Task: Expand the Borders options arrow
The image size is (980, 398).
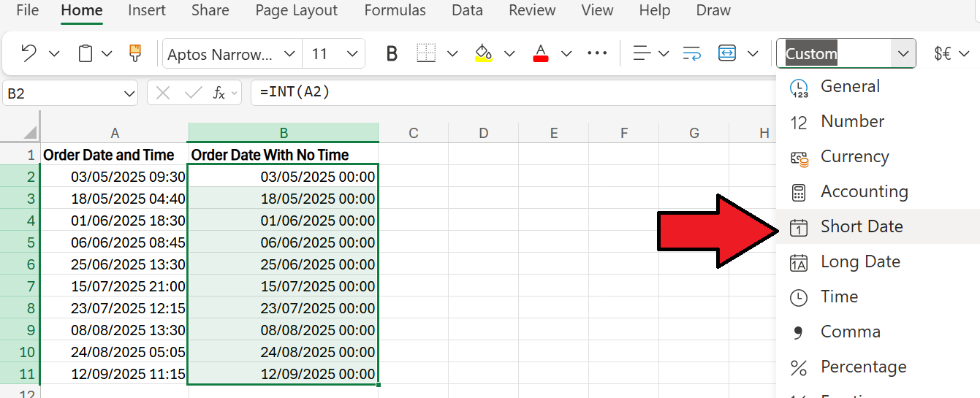Action: click(452, 53)
